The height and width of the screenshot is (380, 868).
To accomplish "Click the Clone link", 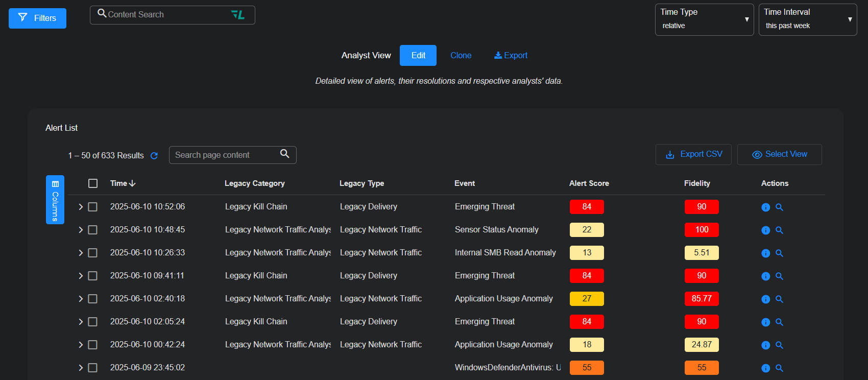I will click(x=461, y=56).
